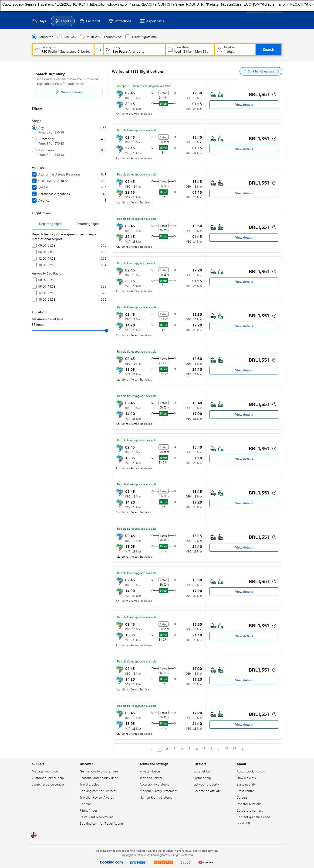
Task: Click the UK flag language icon
Action: click(34, 835)
